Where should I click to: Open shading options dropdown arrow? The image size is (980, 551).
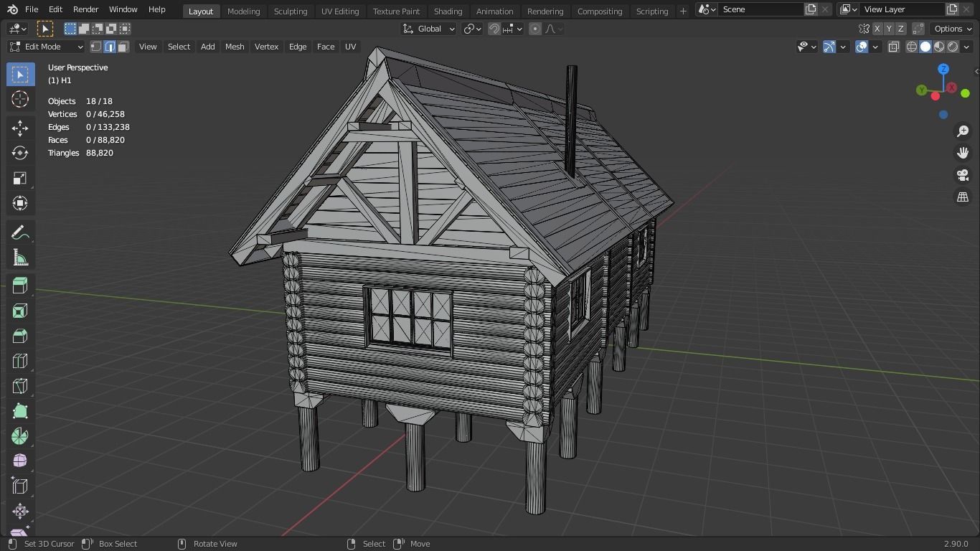(966, 47)
